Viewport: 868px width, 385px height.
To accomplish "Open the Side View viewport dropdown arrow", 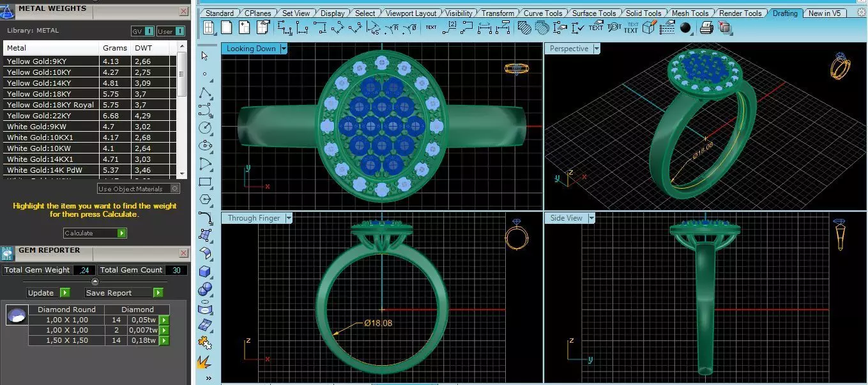I will coord(591,218).
